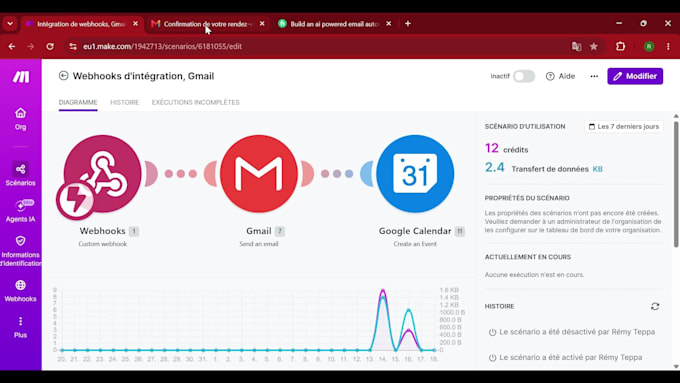Click the right panel vertical scrollbar

pyautogui.click(x=676, y=184)
